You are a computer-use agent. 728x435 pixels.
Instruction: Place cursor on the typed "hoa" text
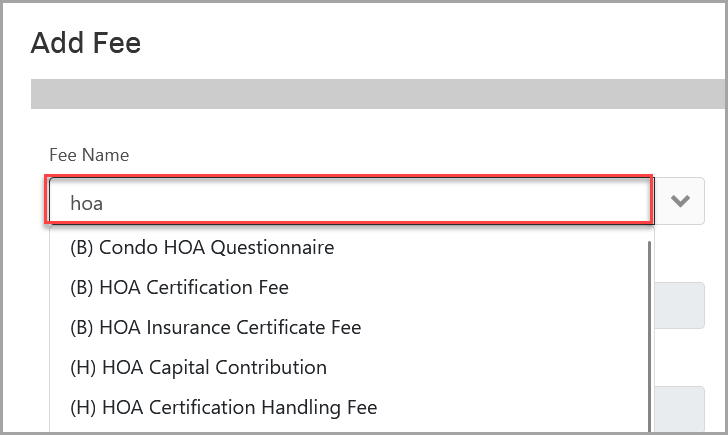(87, 203)
